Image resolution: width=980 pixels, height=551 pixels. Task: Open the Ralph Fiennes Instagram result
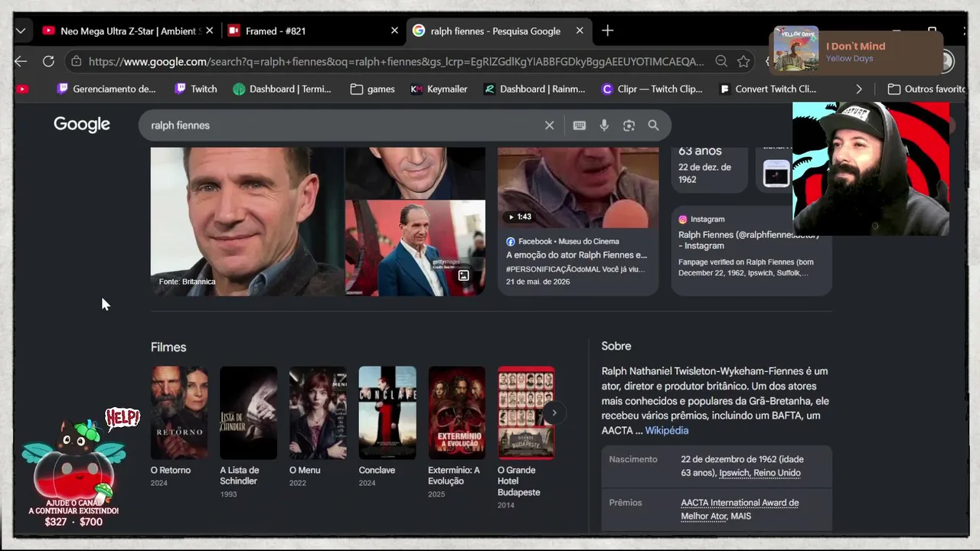[x=749, y=240]
